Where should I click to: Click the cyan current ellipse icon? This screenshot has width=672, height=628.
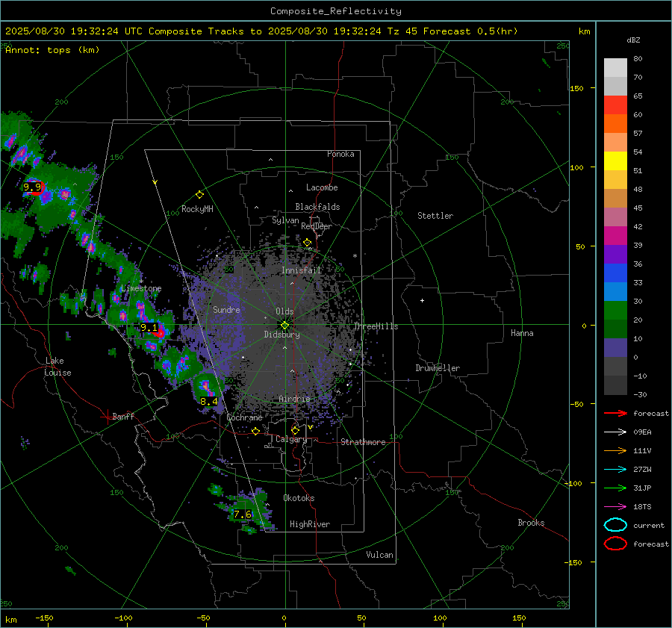pos(615,525)
